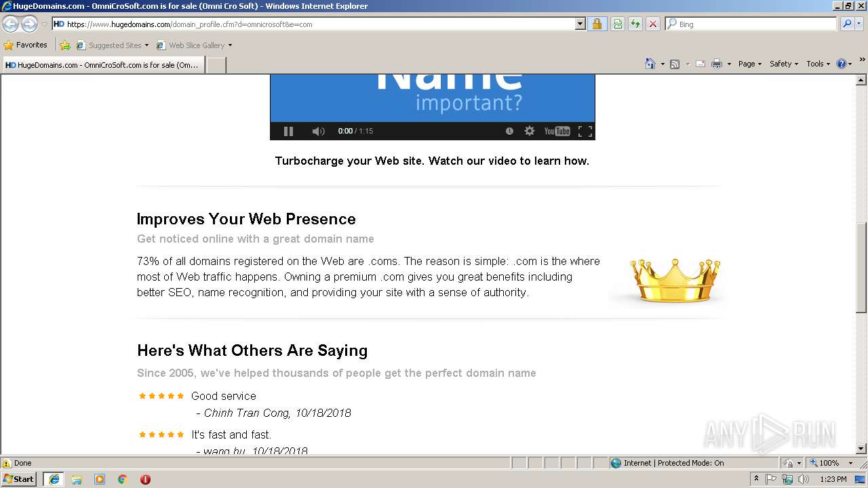Click the red Opera taskbar icon
The height and width of the screenshot is (488, 868).
145,479
